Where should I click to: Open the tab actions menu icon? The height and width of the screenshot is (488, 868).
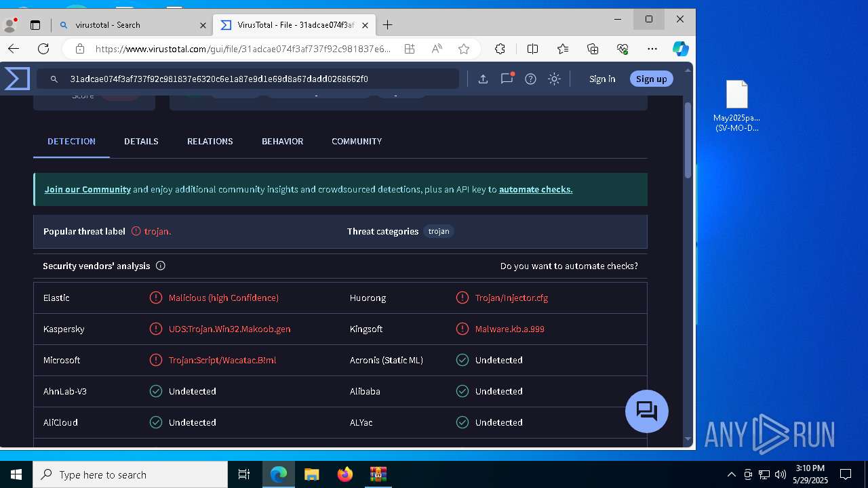pos(35,25)
